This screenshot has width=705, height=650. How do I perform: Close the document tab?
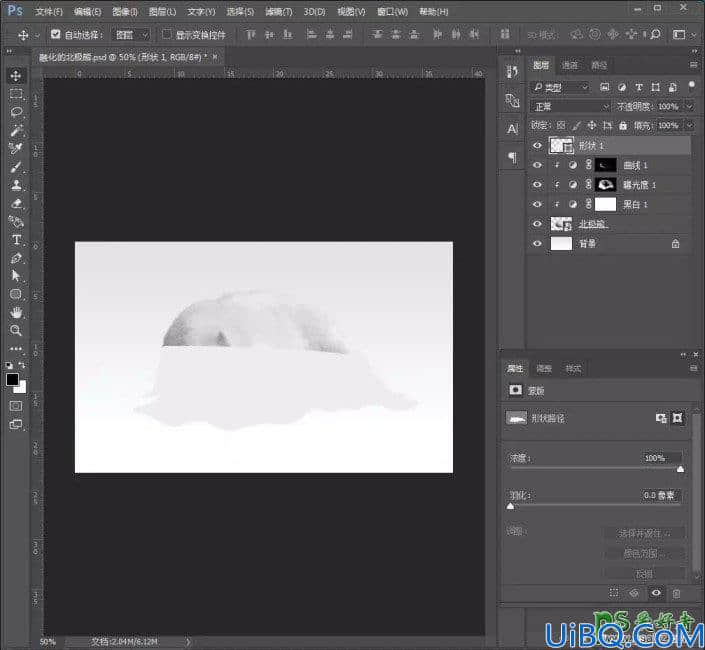click(x=215, y=57)
